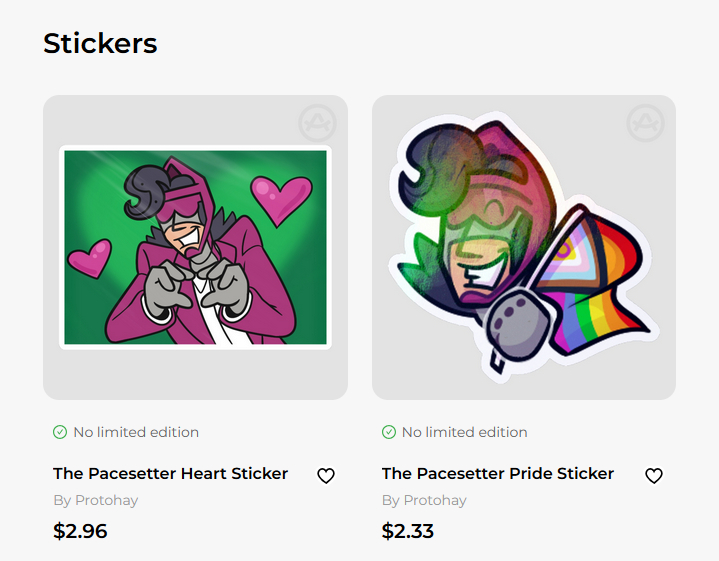Viewport: 719px width, 561px height.
Task: Open The Pacesetter Heart Sticker title link
Action: tap(170, 474)
